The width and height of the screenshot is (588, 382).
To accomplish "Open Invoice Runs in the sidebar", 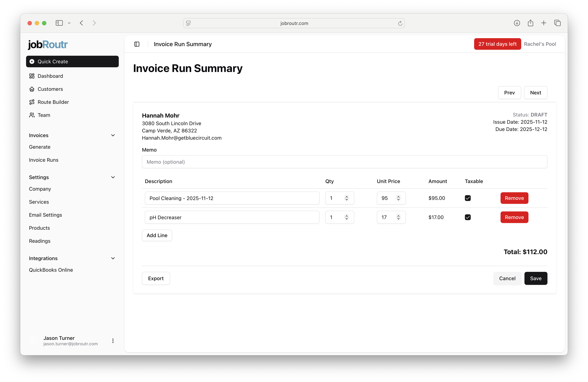I will pos(43,160).
